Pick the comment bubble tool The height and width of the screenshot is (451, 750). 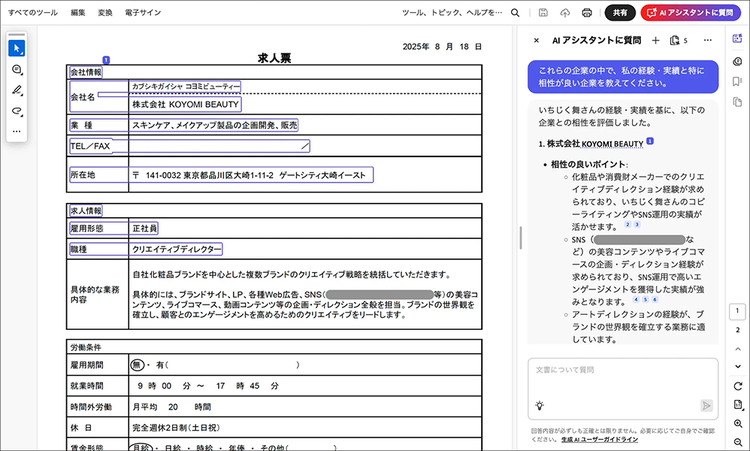coord(17,69)
